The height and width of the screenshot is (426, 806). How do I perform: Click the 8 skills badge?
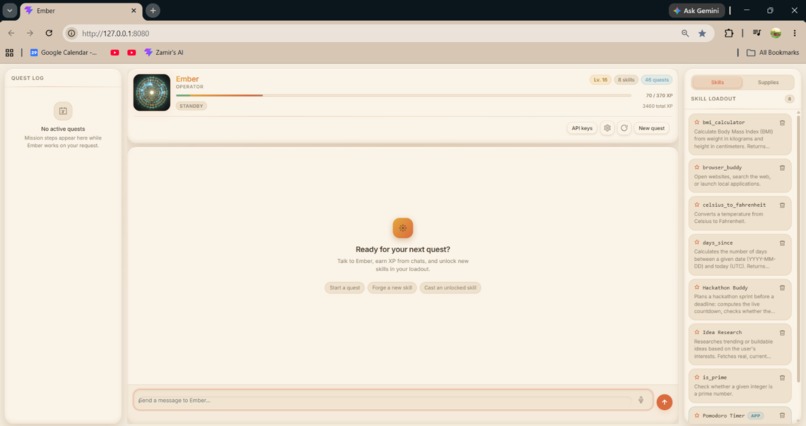tap(626, 80)
